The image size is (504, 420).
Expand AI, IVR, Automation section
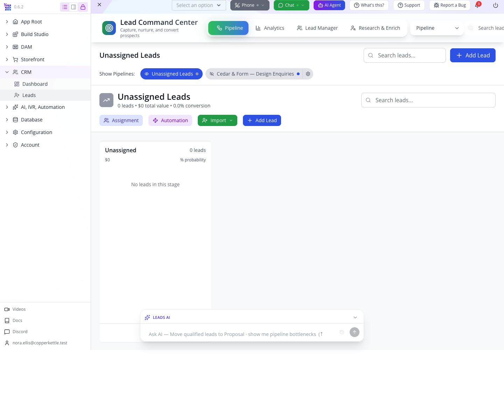(7, 107)
